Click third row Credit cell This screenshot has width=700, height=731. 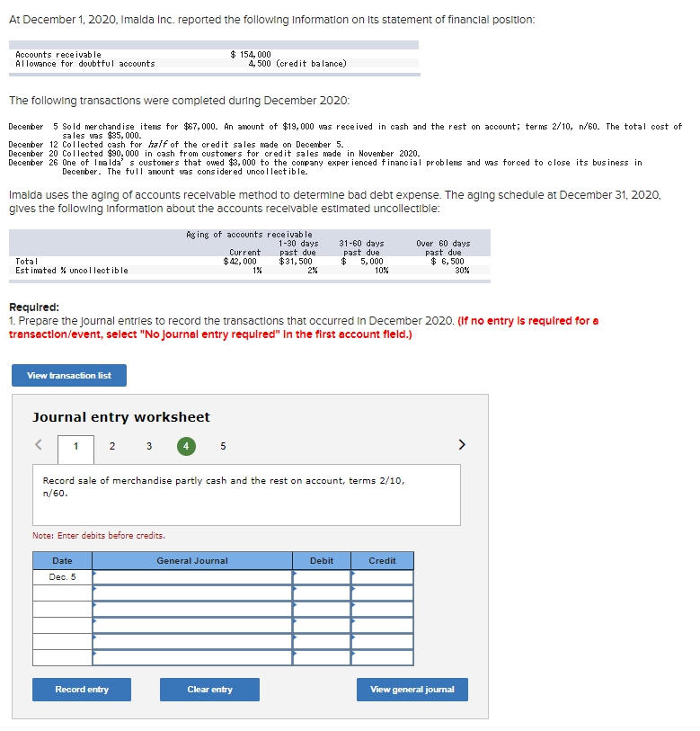click(382, 610)
